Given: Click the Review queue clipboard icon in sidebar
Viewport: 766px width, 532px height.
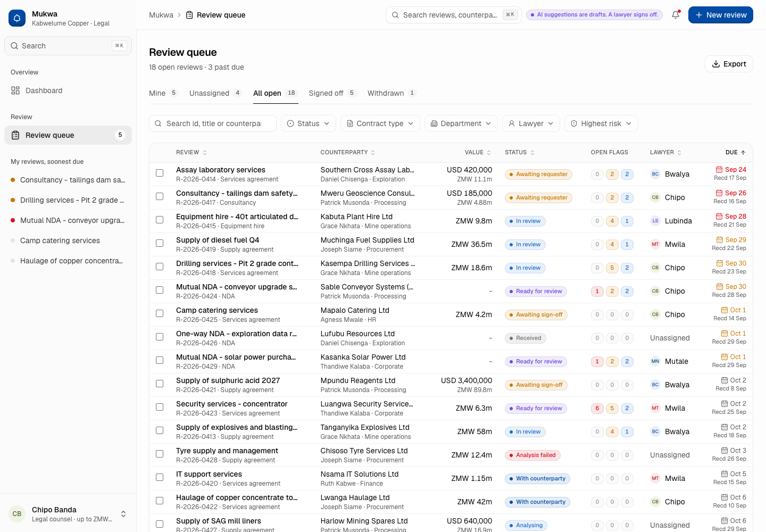Looking at the screenshot, I should point(15,135).
